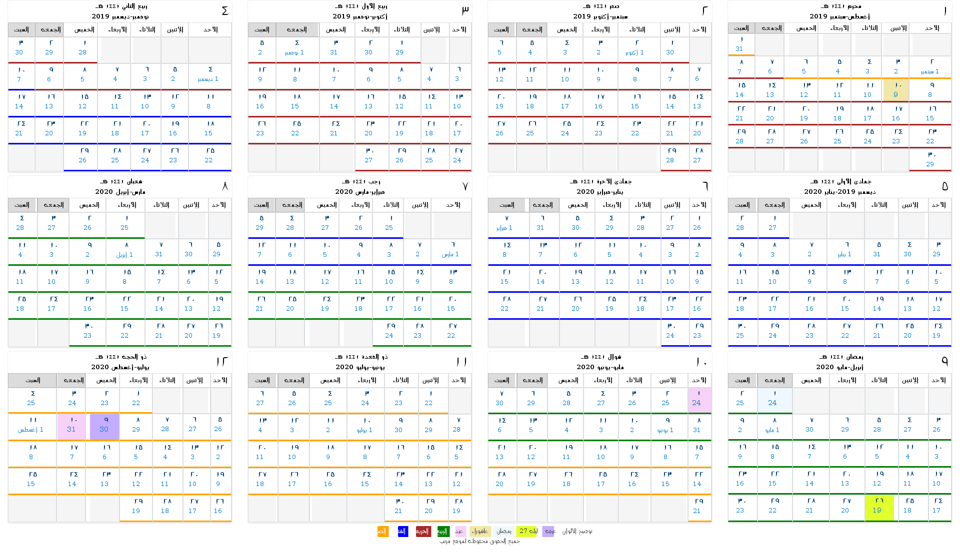Click the pink Eid legend swatch
This screenshot has height=560, width=960.
tap(460, 532)
